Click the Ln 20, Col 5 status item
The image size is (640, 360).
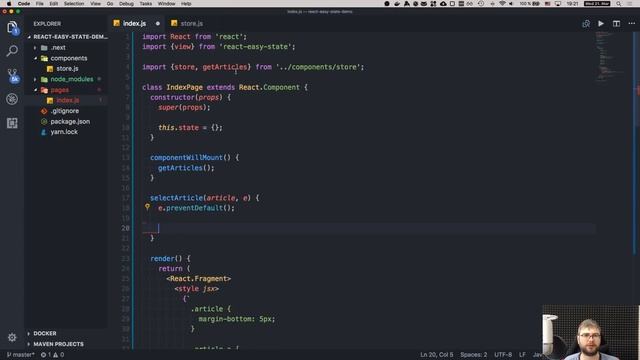tap(437, 355)
